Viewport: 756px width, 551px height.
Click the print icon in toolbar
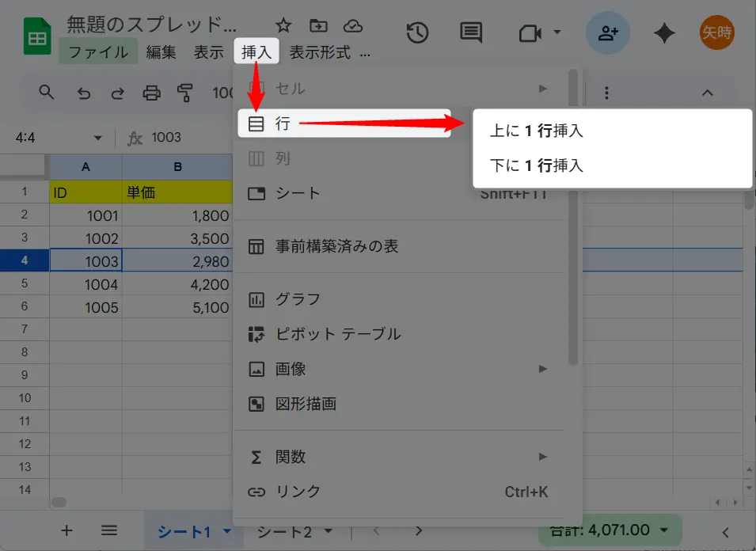coord(151,93)
